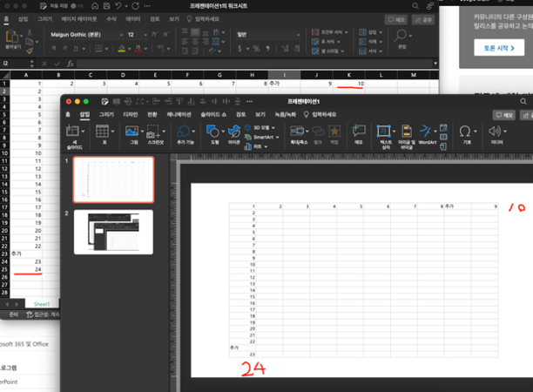Viewport: 533px width, 392px height.
Task: Open the Insert tab in Excel
Action: coord(24,19)
